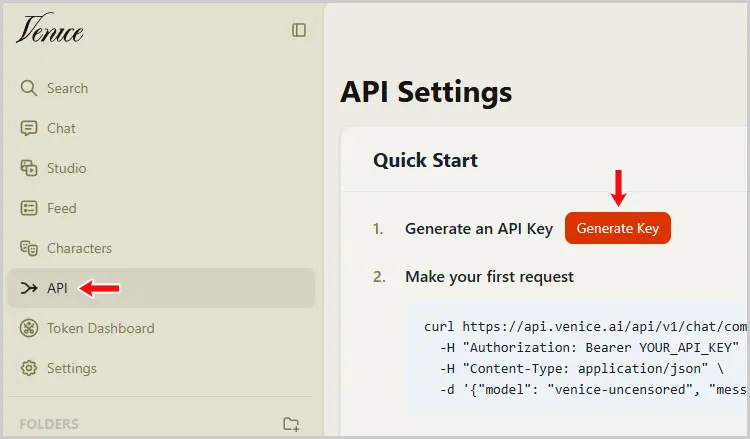Create a new folder with the folder-plus icon

coord(291,424)
